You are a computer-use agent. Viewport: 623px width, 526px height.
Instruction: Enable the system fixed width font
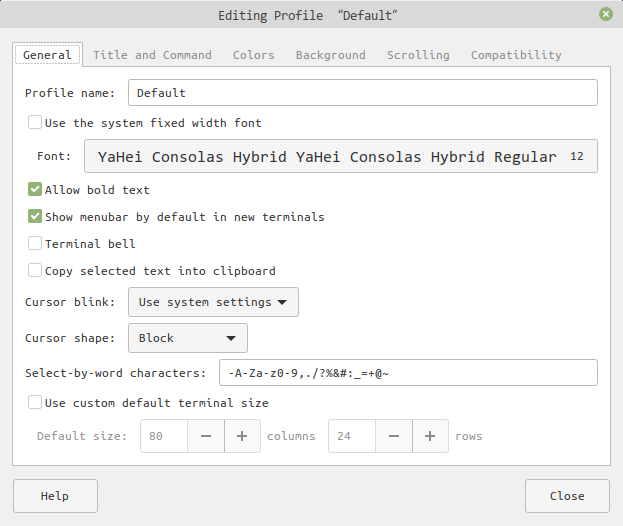click(x=35, y=123)
